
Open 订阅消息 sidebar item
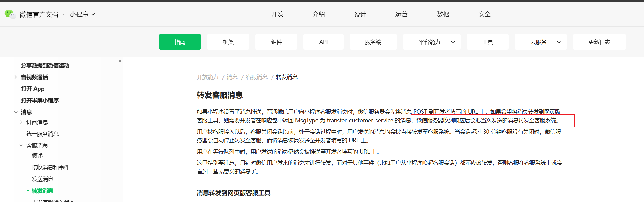click(37, 122)
